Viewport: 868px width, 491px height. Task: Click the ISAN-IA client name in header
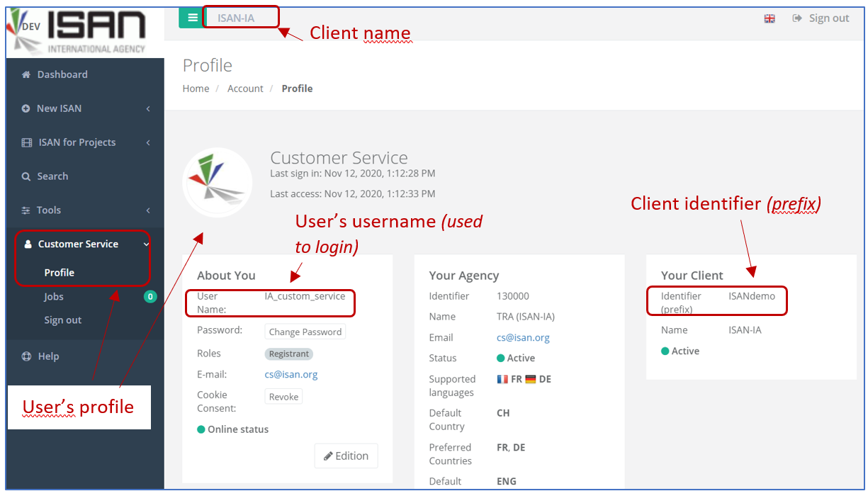click(236, 18)
